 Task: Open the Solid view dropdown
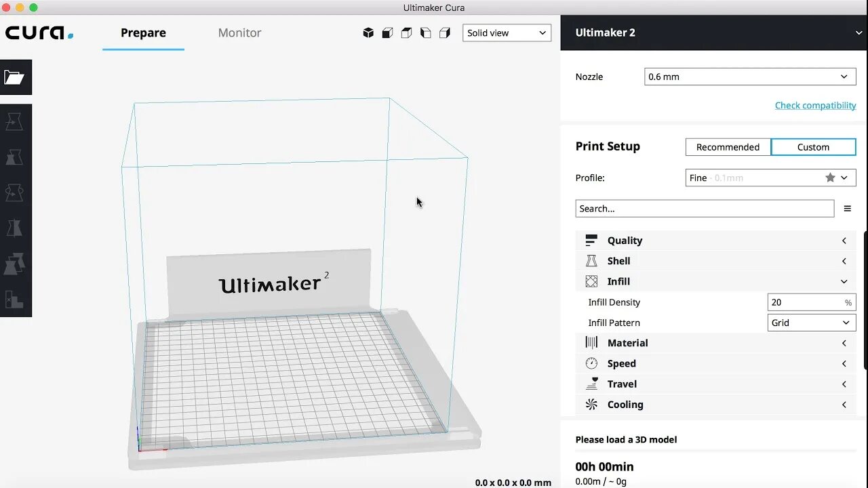pos(507,33)
